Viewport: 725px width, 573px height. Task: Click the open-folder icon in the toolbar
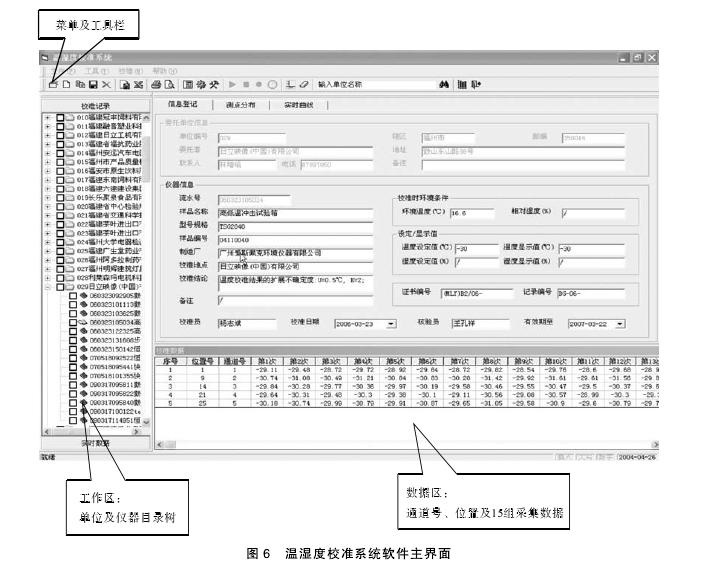coord(53,84)
